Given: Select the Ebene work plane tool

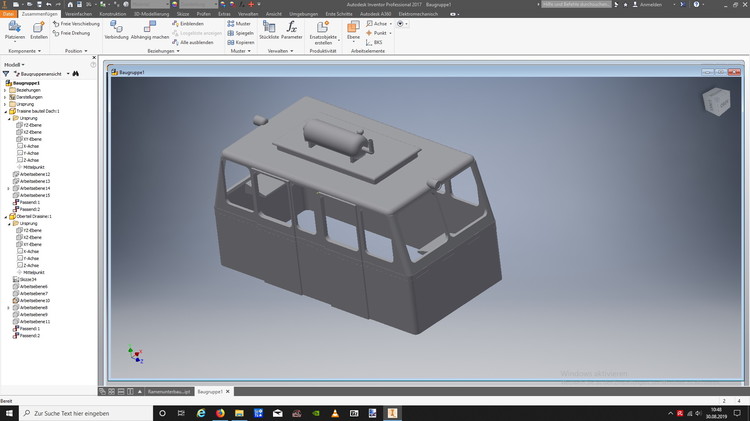Looking at the screenshot, I should (x=353, y=29).
